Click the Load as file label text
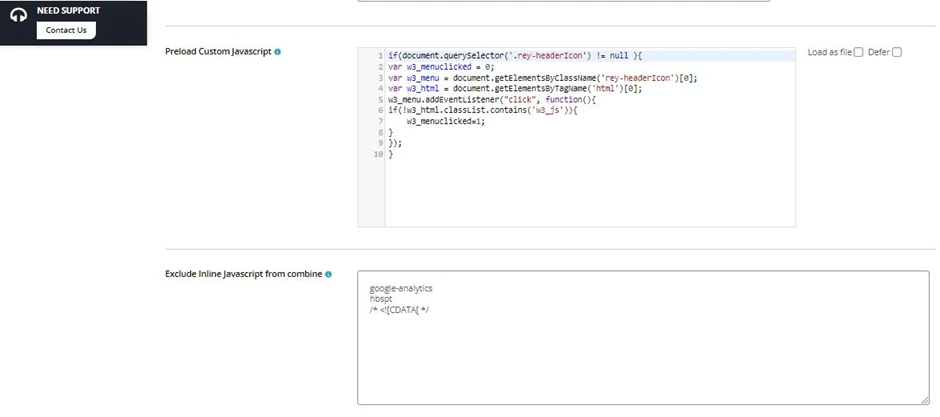This screenshot has width=940, height=417. coord(829,52)
